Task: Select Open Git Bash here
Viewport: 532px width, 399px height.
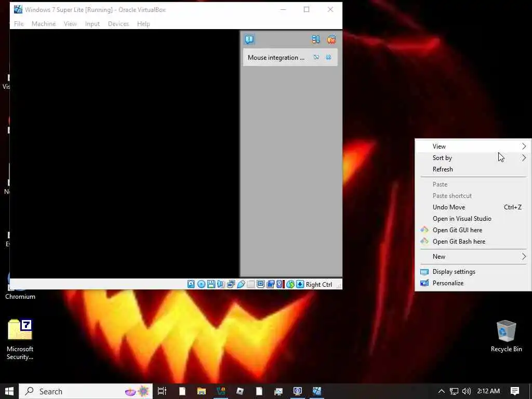Action: point(473,242)
